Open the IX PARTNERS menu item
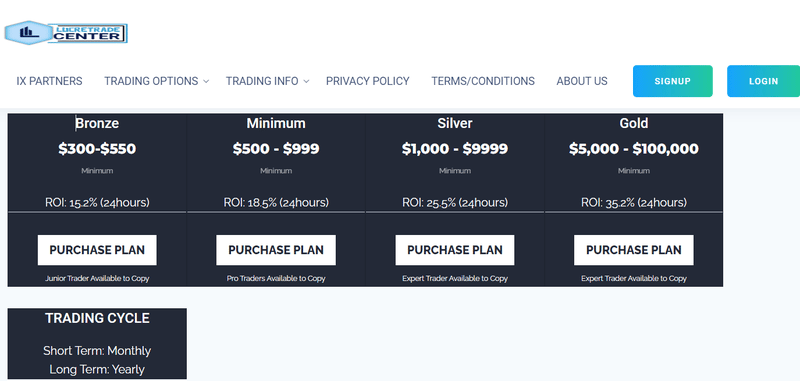This screenshot has height=381, width=800. click(x=49, y=81)
